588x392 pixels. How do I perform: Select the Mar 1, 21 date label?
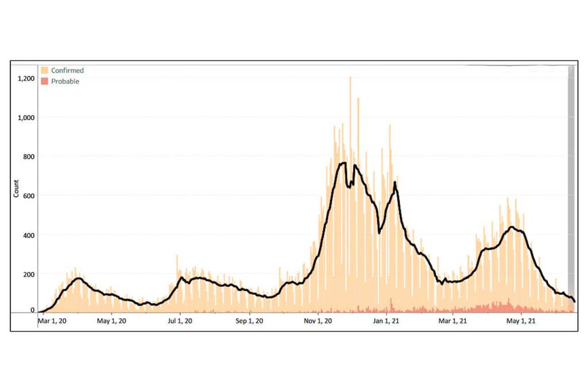[x=454, y=321]
